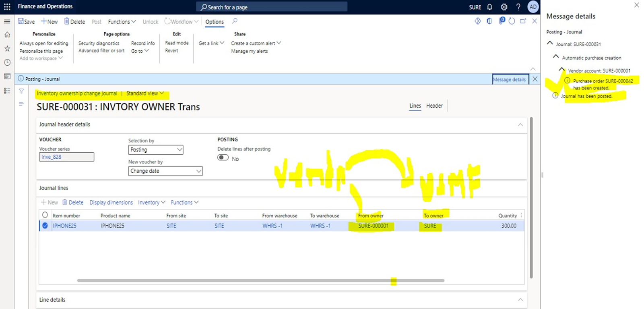Click Manage my alerts
Screen dimensions: 644x309
249,51
